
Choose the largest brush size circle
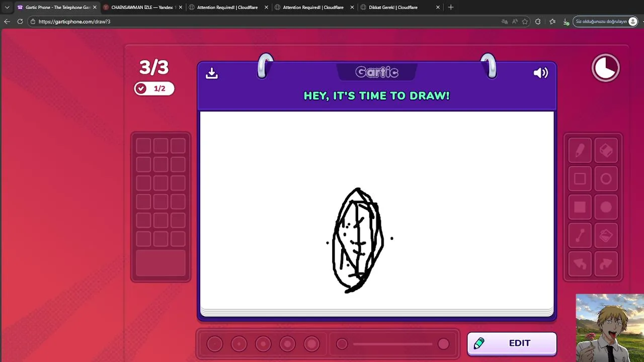click(311, 344)
